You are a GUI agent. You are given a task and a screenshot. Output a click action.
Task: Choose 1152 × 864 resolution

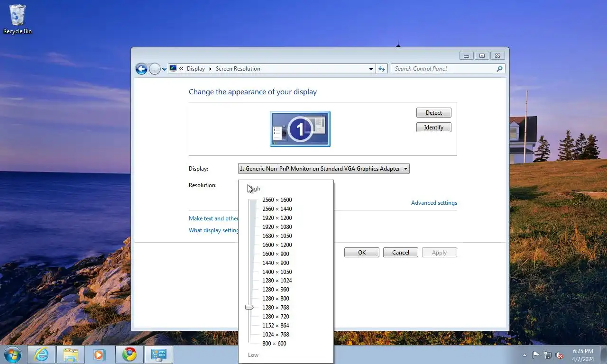276,326
